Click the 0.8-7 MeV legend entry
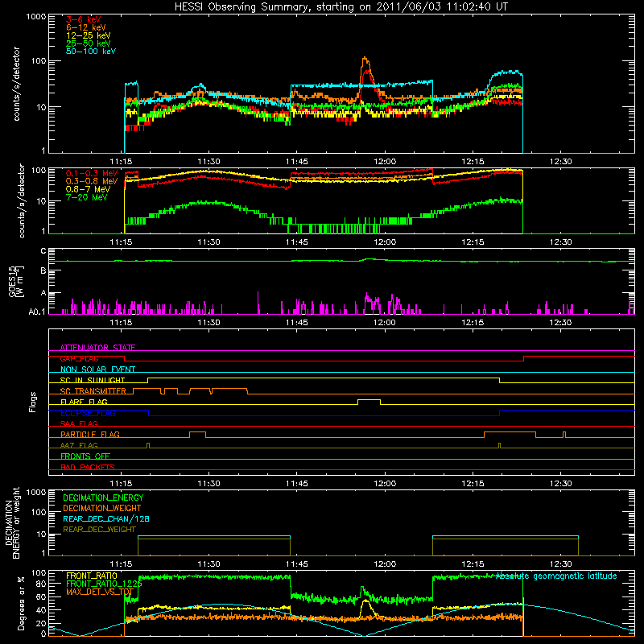The height and width of the screenshot is (644, 644). 89,189
